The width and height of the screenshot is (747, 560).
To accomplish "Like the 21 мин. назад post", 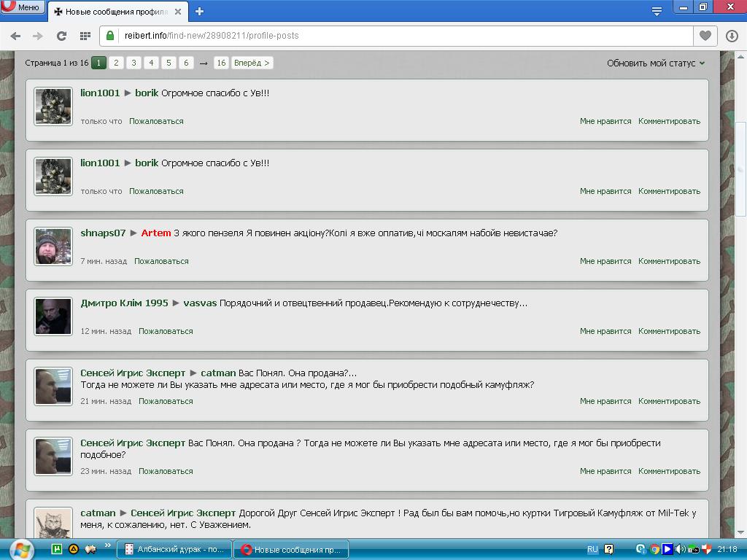I will [605, 401].
